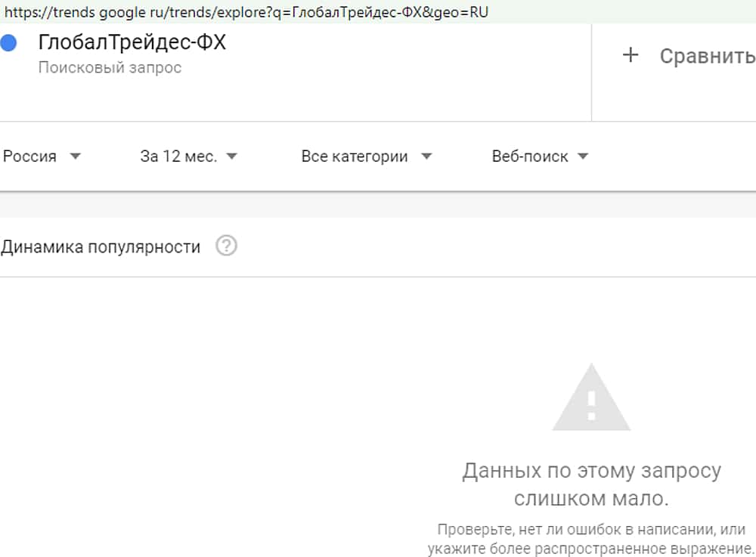Open the Россия region dropdown

42,156
